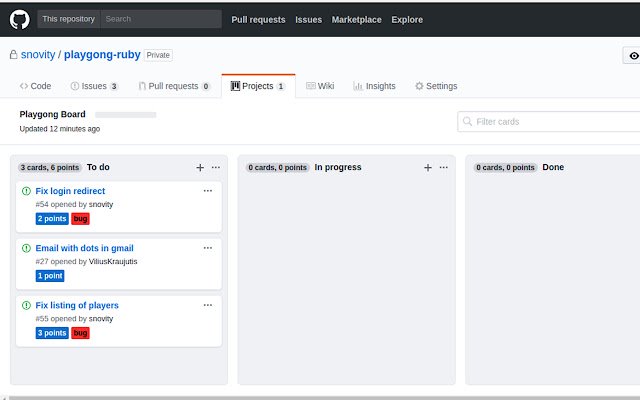Go to Marketplace

point(356,20)
